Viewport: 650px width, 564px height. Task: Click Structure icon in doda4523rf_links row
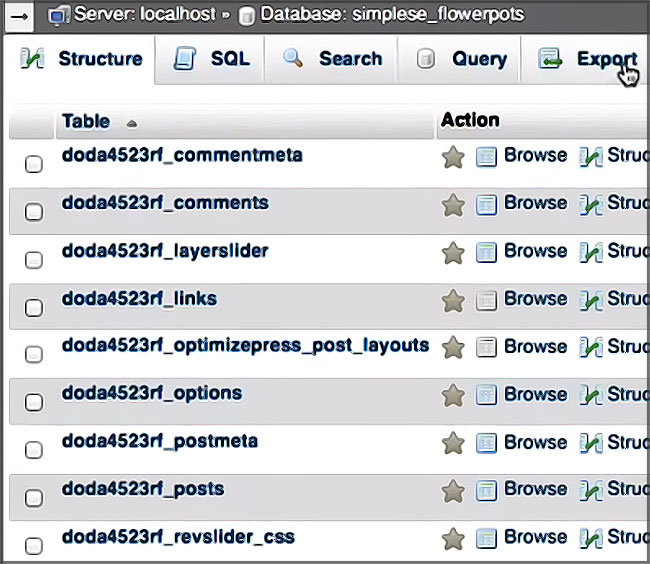[x=591, y=301]
